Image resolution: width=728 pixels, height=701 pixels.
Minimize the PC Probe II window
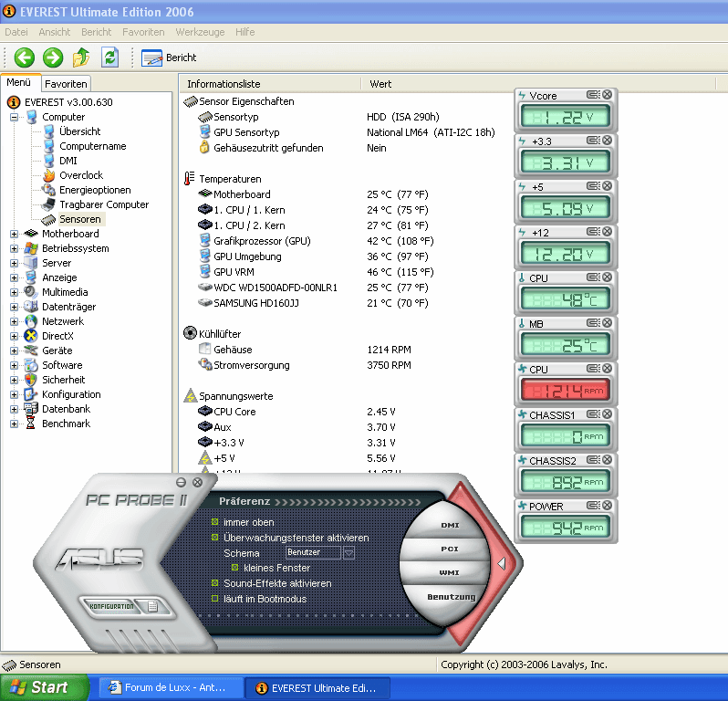(181, 482)
